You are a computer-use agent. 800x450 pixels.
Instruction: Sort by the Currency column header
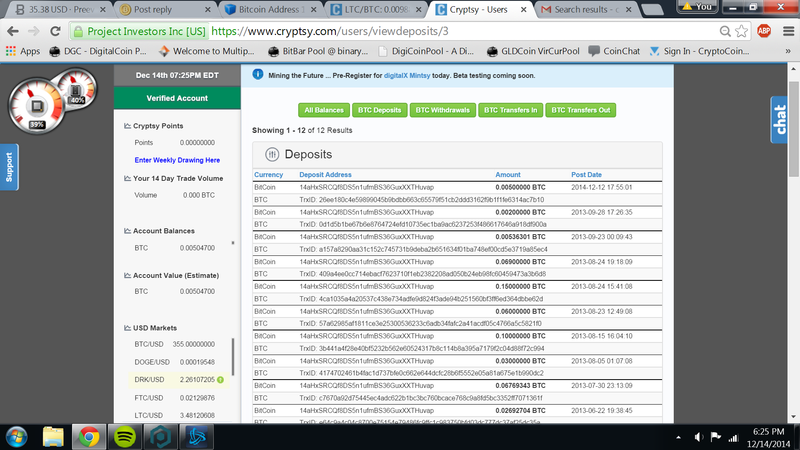[x=268, y=174]
